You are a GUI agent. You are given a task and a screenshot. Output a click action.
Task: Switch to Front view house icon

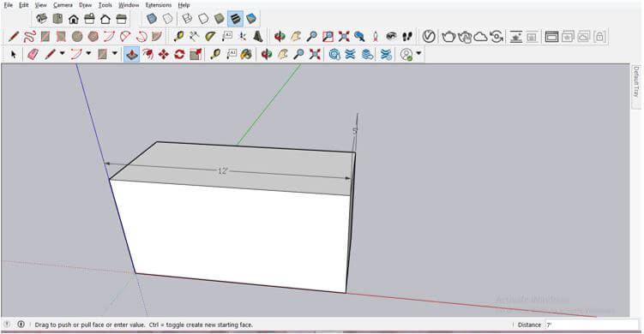click(74, 19)
